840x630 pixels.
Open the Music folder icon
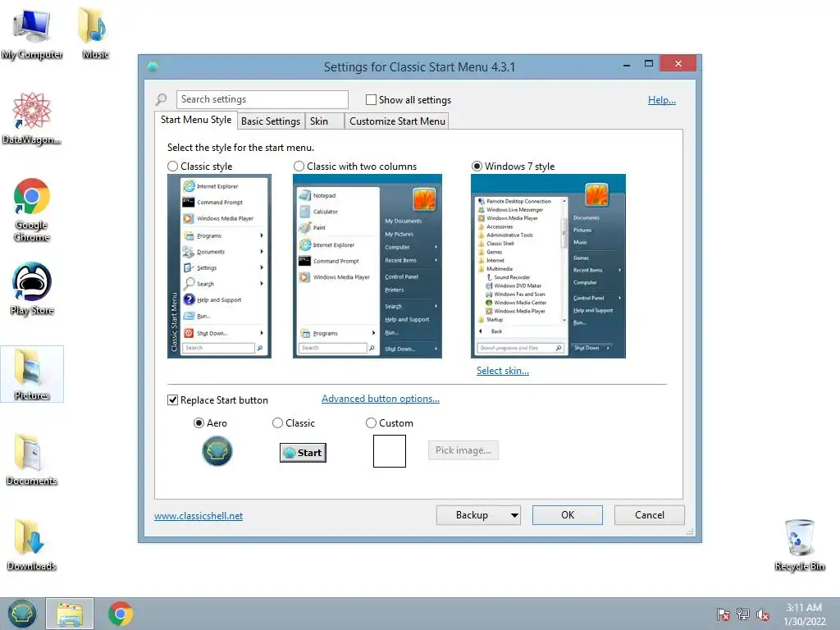[x=95, y=33]
